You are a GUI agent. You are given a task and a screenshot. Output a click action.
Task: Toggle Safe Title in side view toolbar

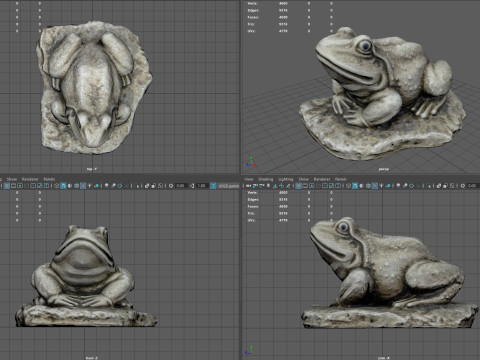pyautogui.click(x=338, y=186)
